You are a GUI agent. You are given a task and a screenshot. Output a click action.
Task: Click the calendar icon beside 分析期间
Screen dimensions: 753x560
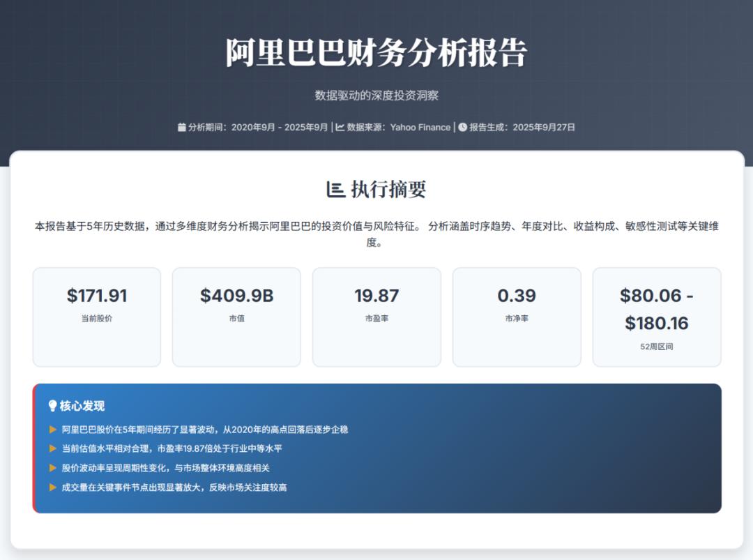[182, 128]
